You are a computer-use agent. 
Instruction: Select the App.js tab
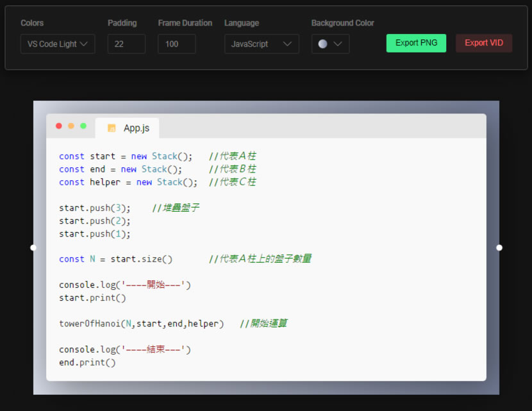click(128, 128)
